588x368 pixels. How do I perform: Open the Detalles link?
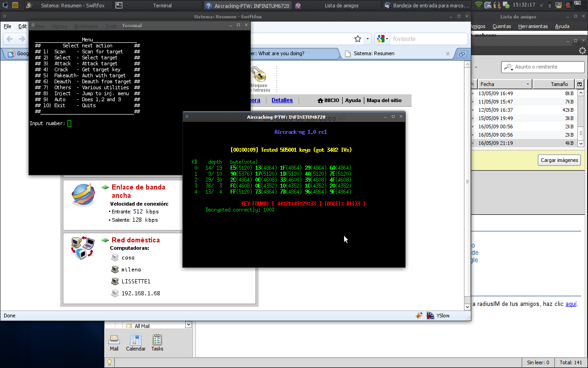(282, 100)
